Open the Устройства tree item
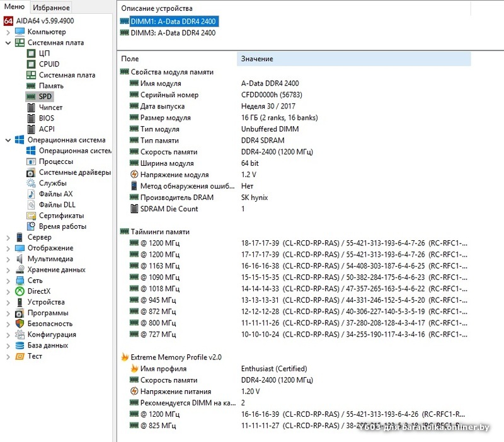This screenshot has height=442, width=504. (x=46, y=303)
